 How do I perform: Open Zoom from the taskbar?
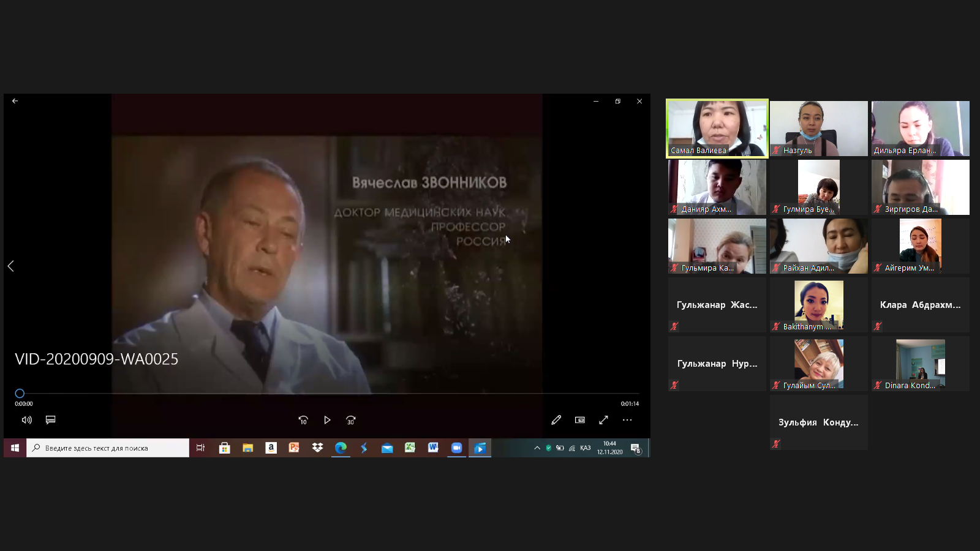(456, 448)
